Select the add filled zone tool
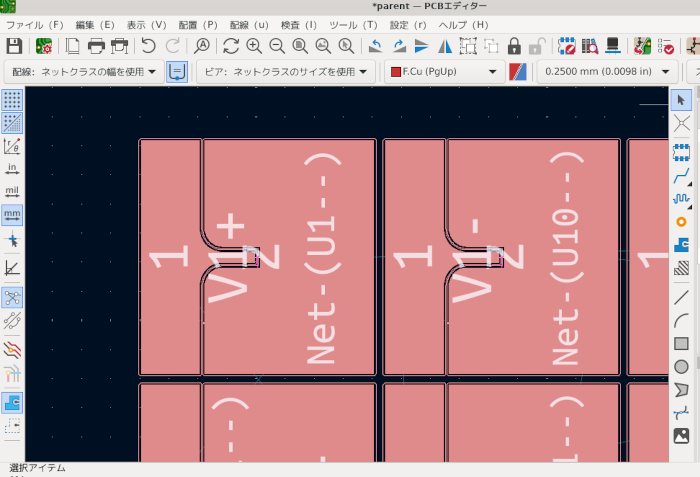The width and height of the screenshot is (700, 477). point(681,245)
